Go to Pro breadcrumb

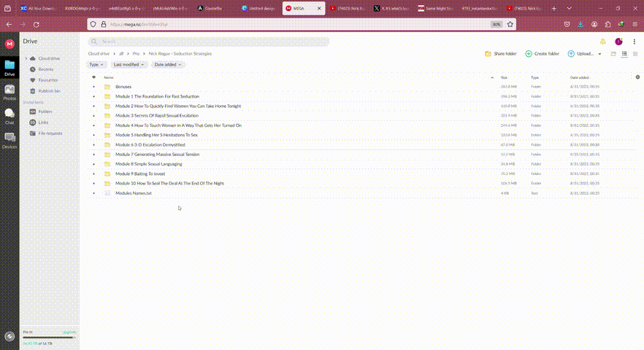point(136,54)
